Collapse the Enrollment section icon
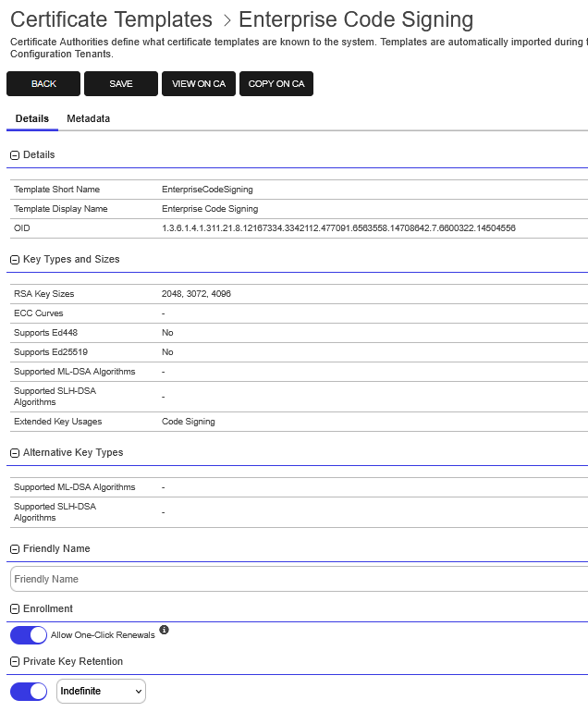The image size is (588, 712). [15, 609]
